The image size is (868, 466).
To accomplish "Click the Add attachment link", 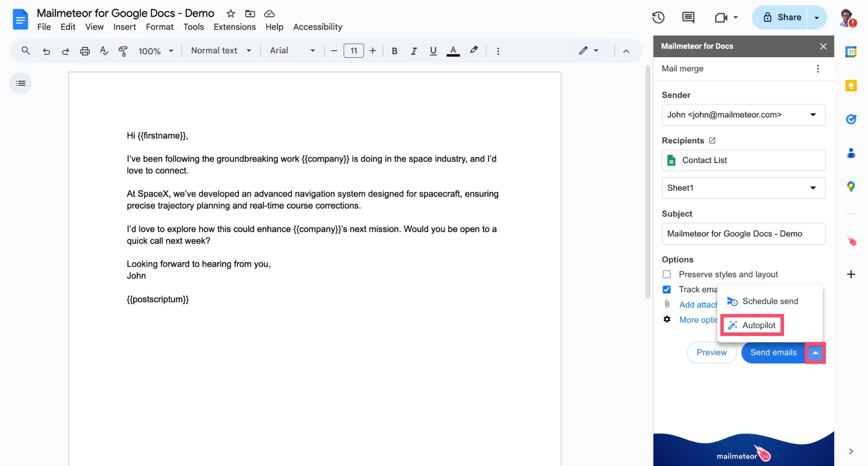I will 698,305.
